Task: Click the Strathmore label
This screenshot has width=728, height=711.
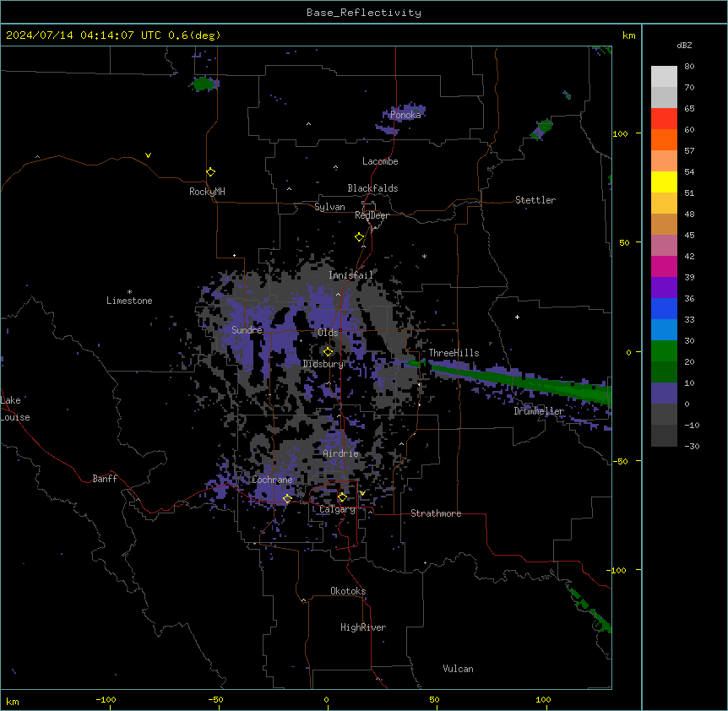Action: (x=436, y=513)
